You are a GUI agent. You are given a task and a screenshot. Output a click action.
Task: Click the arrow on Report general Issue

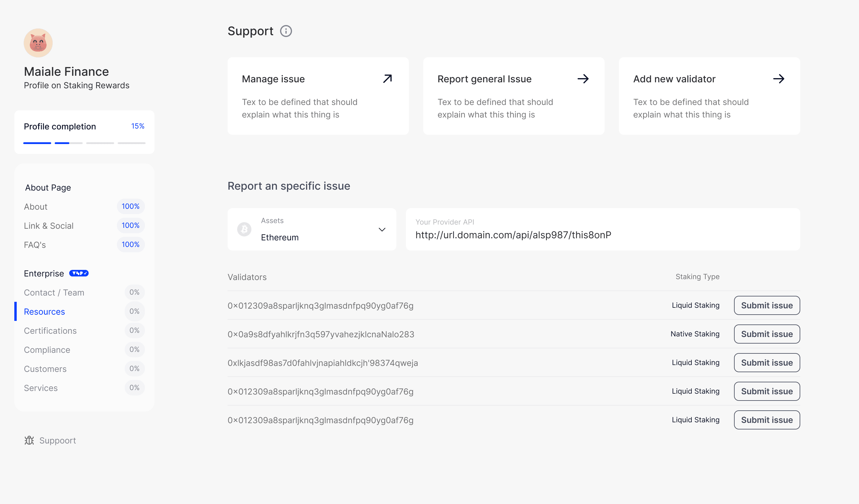click(583, 79)
